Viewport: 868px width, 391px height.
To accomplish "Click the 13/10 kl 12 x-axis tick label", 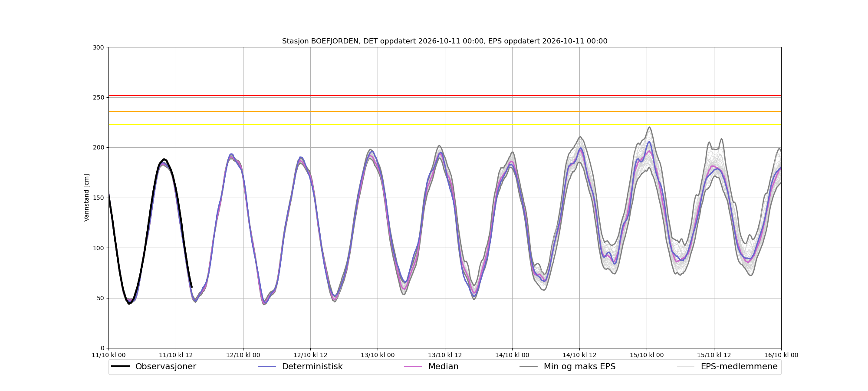I will click(x=445, y=355).
